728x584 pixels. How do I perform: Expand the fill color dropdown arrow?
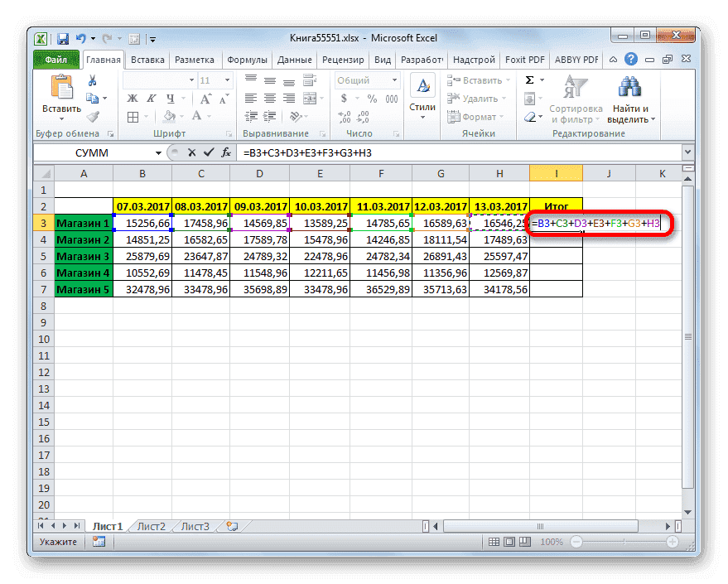181,116
